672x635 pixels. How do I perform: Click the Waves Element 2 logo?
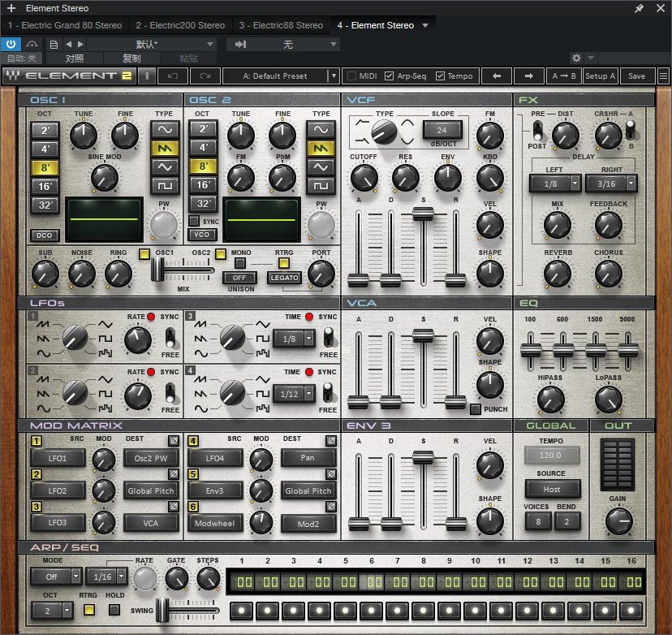(x=70, y=76)
